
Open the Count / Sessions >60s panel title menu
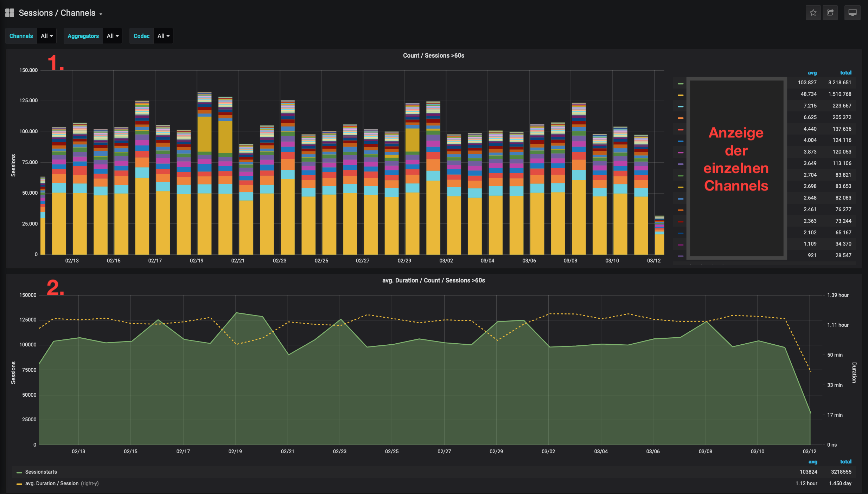pos(433,56)
